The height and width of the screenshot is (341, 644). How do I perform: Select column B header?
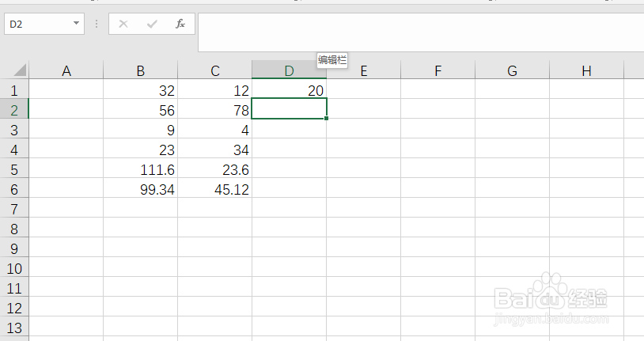[x=141, y=70]
